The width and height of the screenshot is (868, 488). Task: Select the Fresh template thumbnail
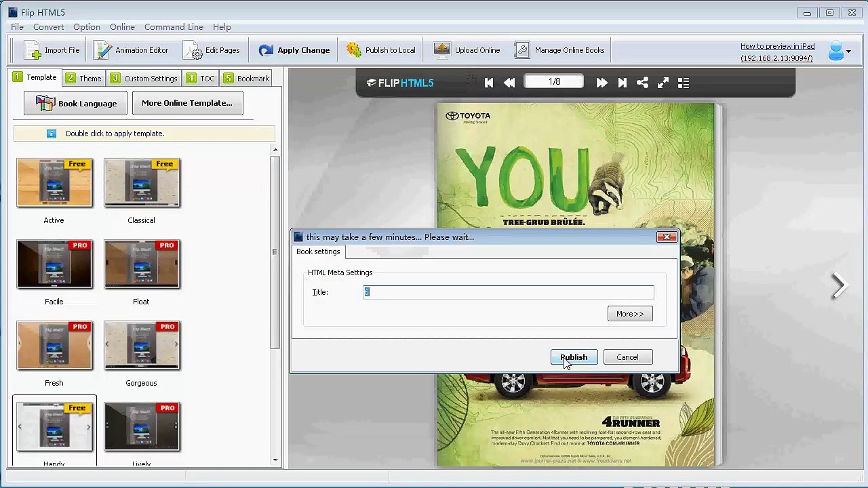pyautogui.click(x=54, y=346)
